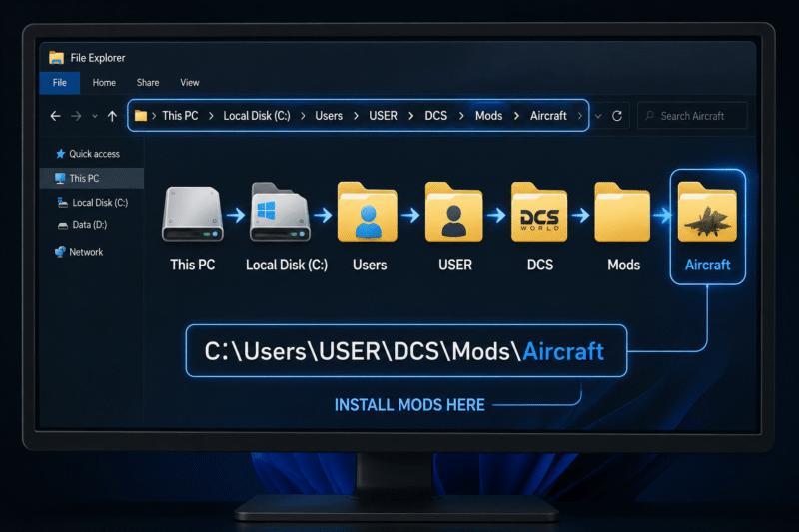Select This PC breadcrumb in address bar

tap(180, 116)
